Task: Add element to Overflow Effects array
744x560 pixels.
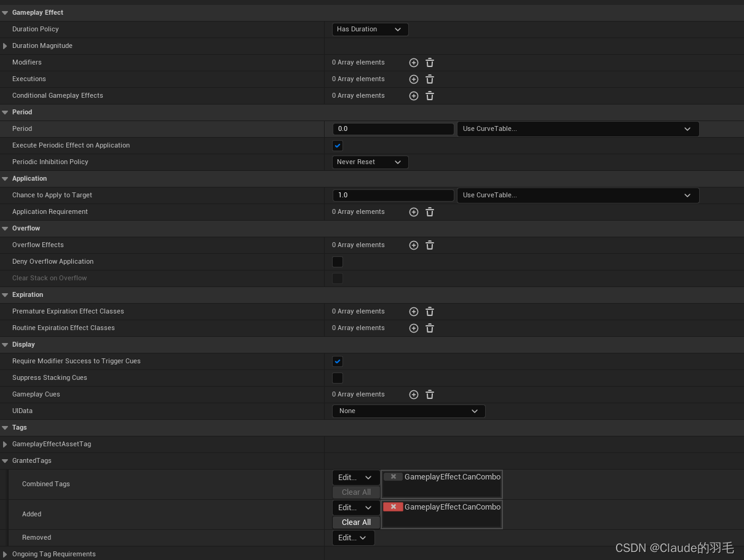Action: point(414,245)
